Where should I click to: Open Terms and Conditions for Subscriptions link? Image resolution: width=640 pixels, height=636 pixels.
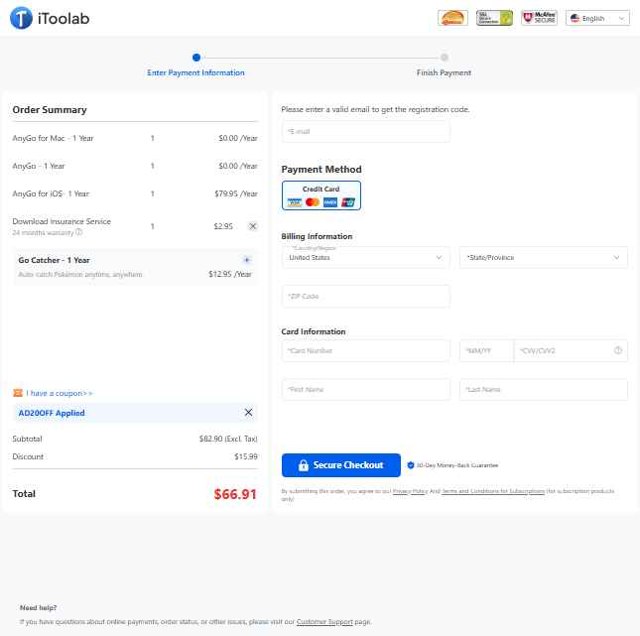pyautogui.click(x=493, y=491)
